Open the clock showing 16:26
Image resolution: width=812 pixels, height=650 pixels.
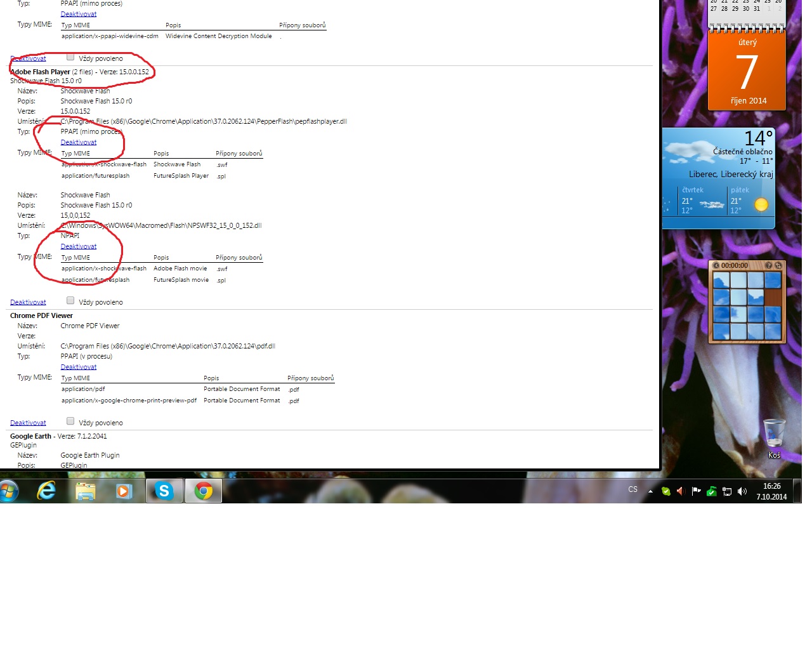click(771, 491)
